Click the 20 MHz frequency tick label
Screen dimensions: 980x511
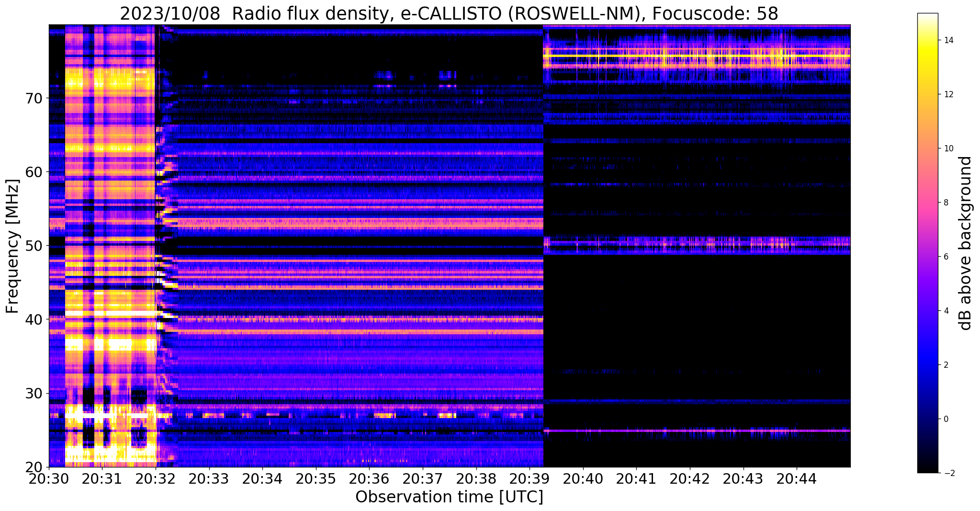[34, 466]
